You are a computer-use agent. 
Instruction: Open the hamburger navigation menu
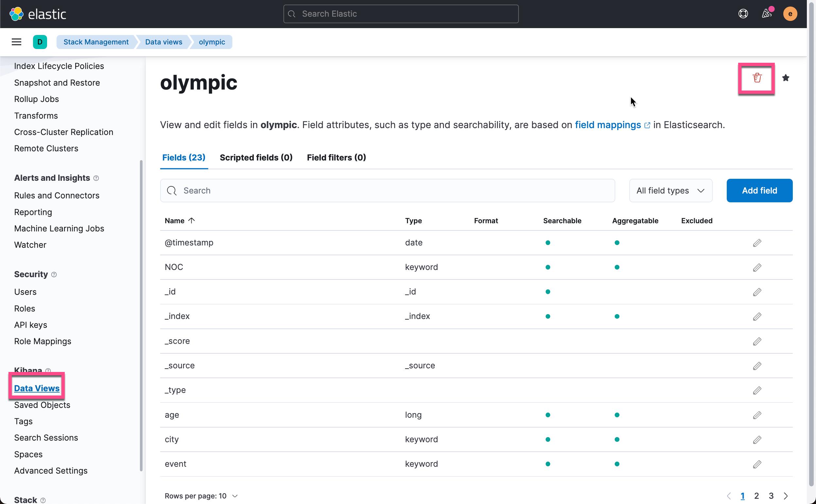[x=16, y=42]
